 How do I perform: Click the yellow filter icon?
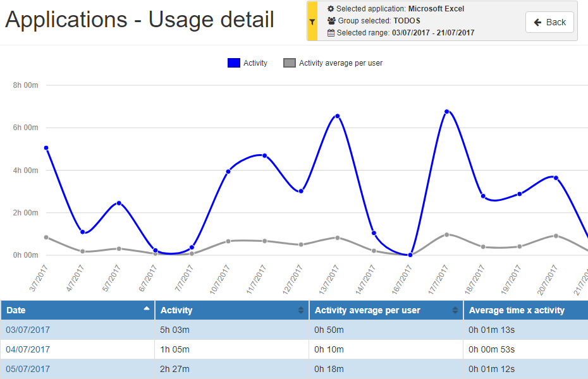click(312, 21)
